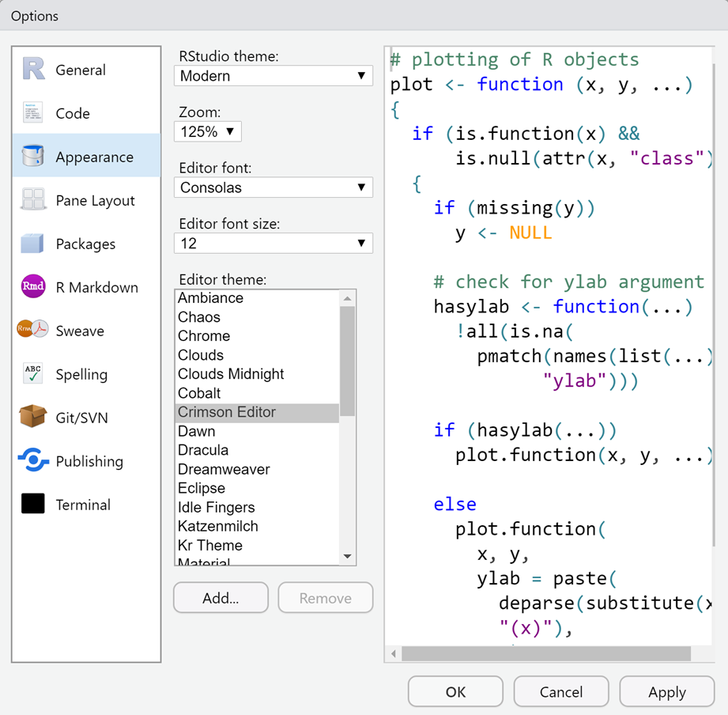This screenshot has height=715, width=728.
Task: Confirm with the OK button
Action: pyautogui.click(x=455, y=692)
